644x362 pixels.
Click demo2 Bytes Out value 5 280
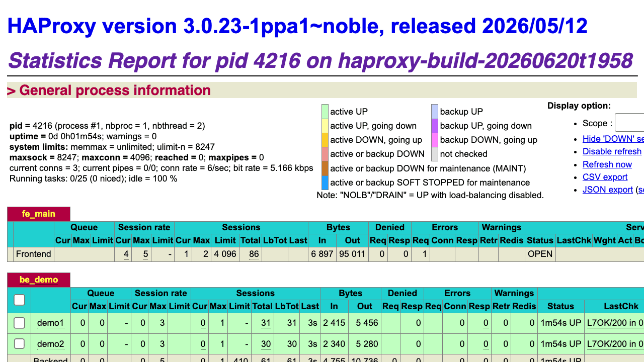pyautogui.click(x=366, y=344)
